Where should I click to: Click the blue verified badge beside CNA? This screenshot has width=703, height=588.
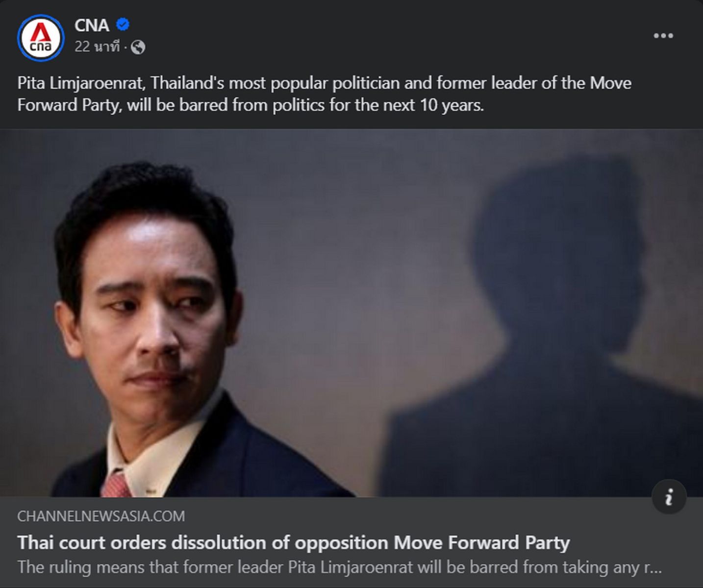[x=123, y=24]
